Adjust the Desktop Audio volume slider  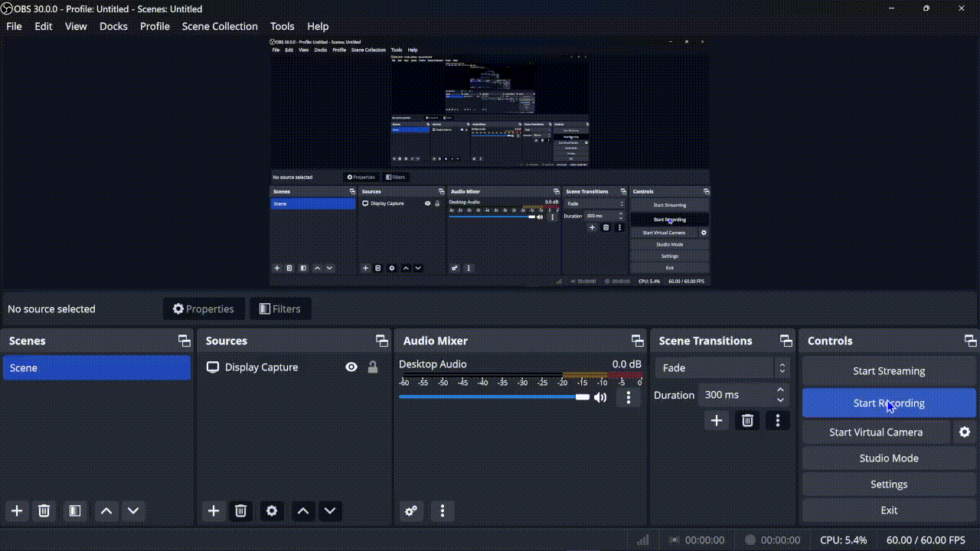[494, 397]
